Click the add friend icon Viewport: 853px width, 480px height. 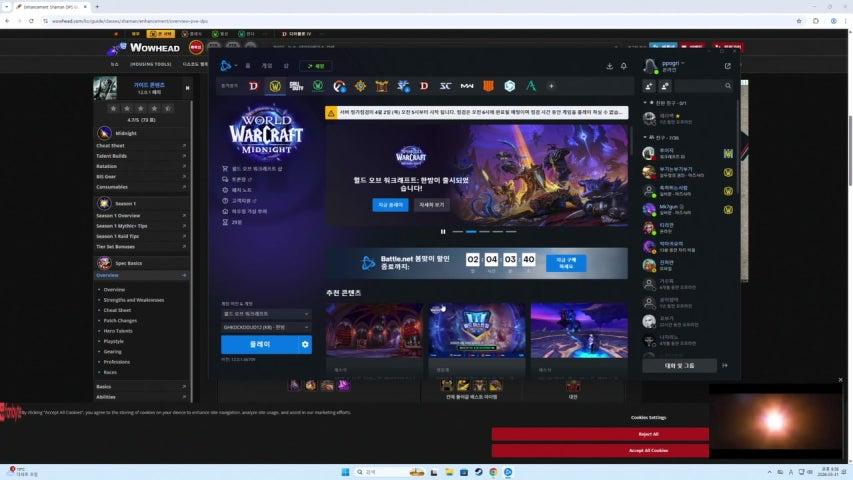pos(649,86)
